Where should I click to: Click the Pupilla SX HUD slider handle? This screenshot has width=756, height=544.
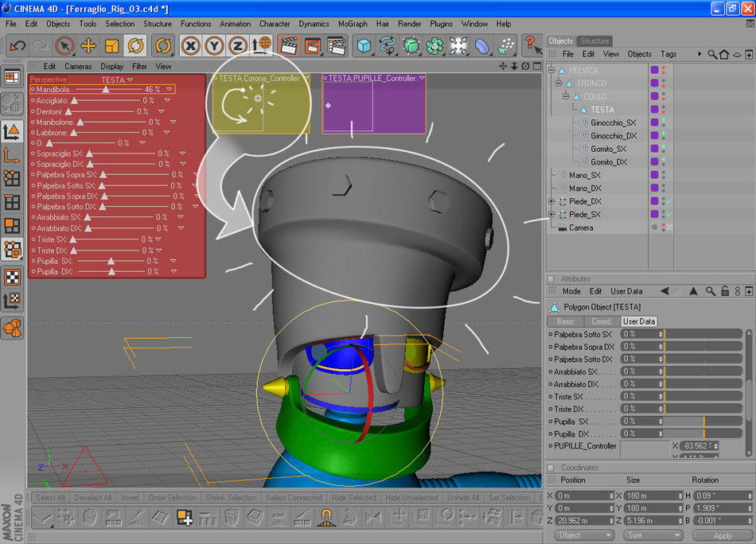point(111,261)
